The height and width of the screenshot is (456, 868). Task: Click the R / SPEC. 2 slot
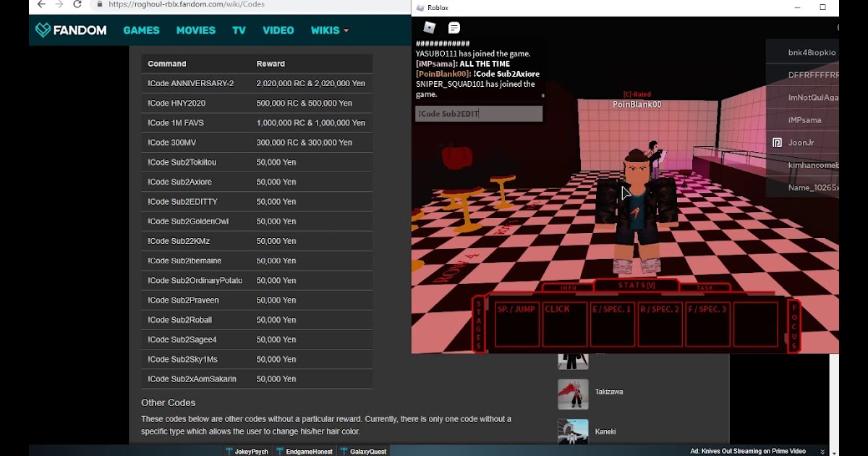[660, 323]
